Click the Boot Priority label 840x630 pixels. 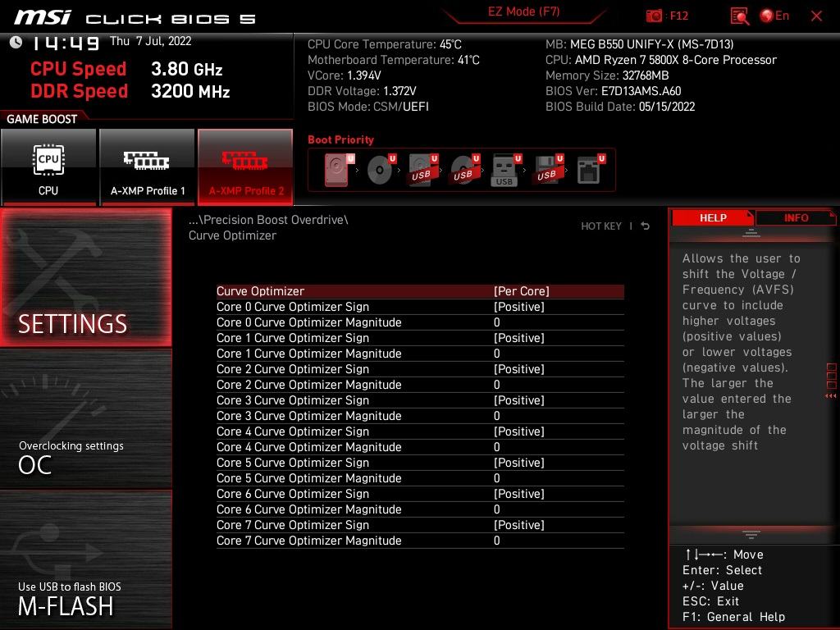click(340, 139)
